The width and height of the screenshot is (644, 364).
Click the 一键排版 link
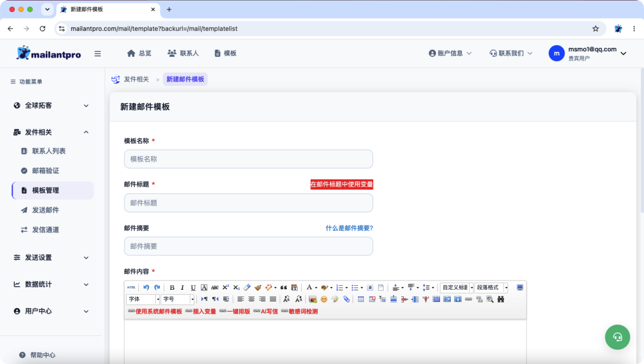[235, 311]
